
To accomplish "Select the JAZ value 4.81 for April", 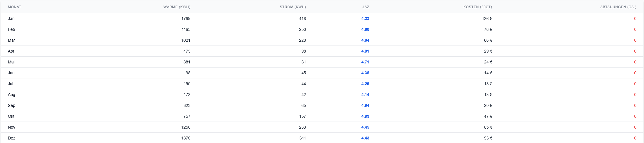I will pyautogui.click(x=365, y=51).
